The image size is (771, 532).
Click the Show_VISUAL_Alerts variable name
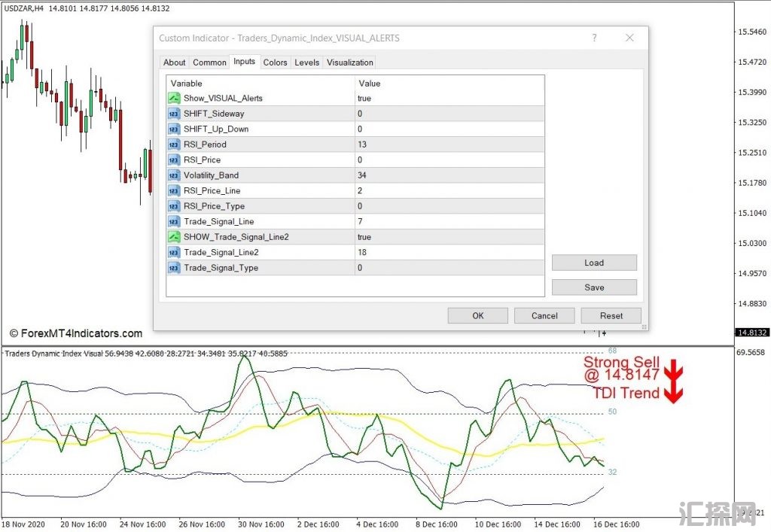coord(223,99)
